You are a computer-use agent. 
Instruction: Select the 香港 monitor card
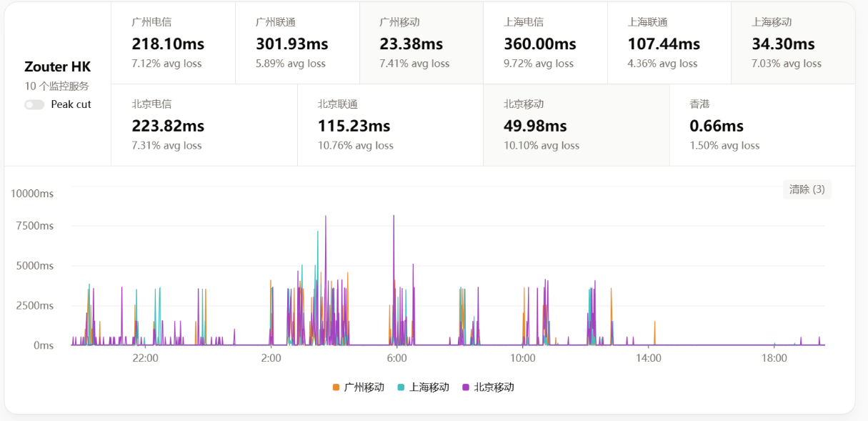pyautogui.click(x=762, y=125)
